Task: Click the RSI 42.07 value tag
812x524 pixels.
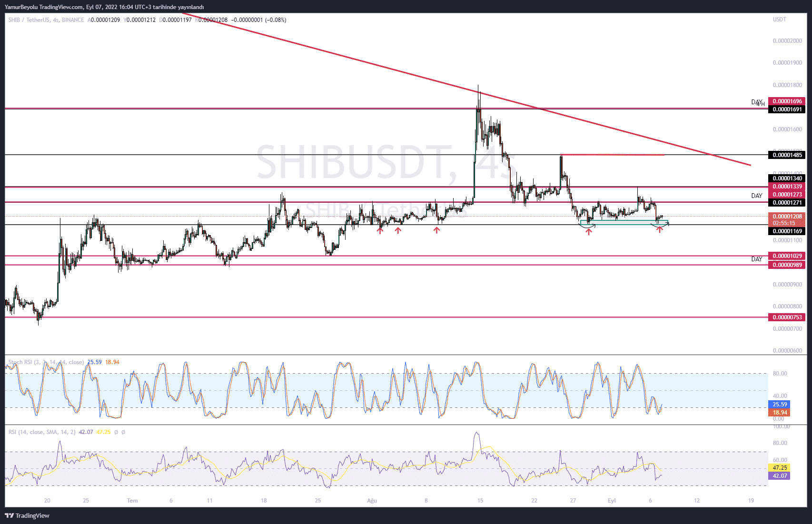Action: pyautogui.click(x=779, y=476)
